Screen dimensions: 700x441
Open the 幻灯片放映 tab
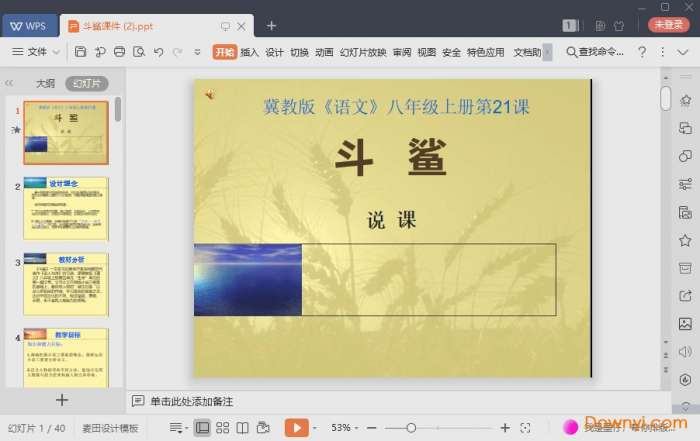tap(363, 52)
